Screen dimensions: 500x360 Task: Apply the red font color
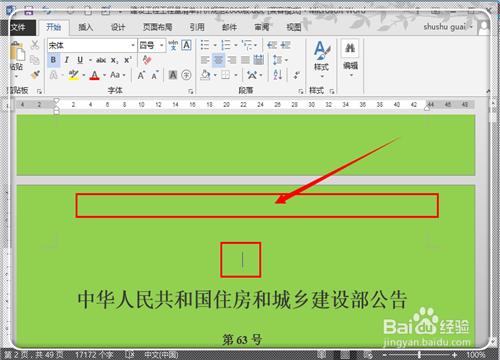click(x=95, y=75)
